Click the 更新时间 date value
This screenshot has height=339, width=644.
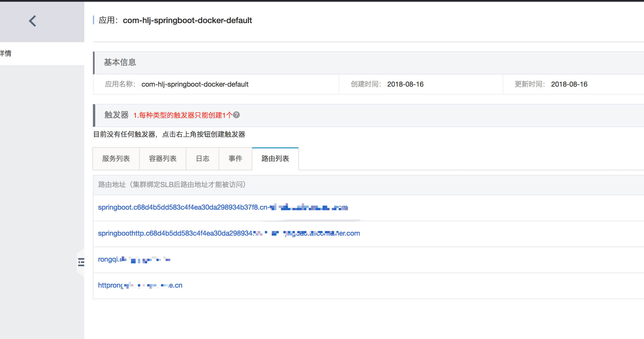569,84
